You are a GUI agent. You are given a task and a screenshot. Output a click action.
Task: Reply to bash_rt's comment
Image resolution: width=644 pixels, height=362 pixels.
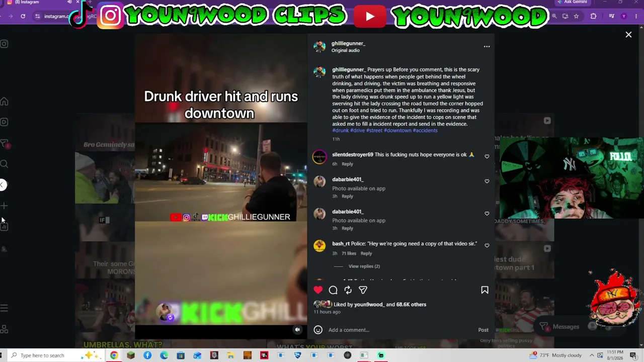[x=366, y=253]
